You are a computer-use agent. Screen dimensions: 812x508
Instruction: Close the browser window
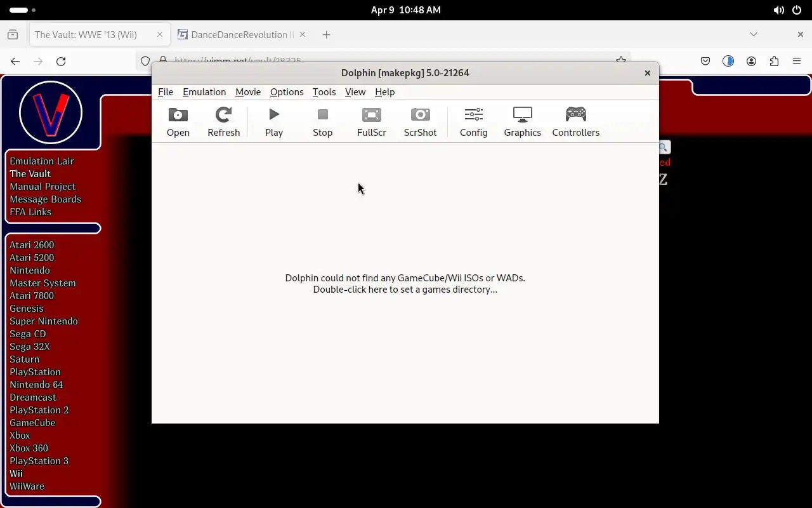pos(800,34)
